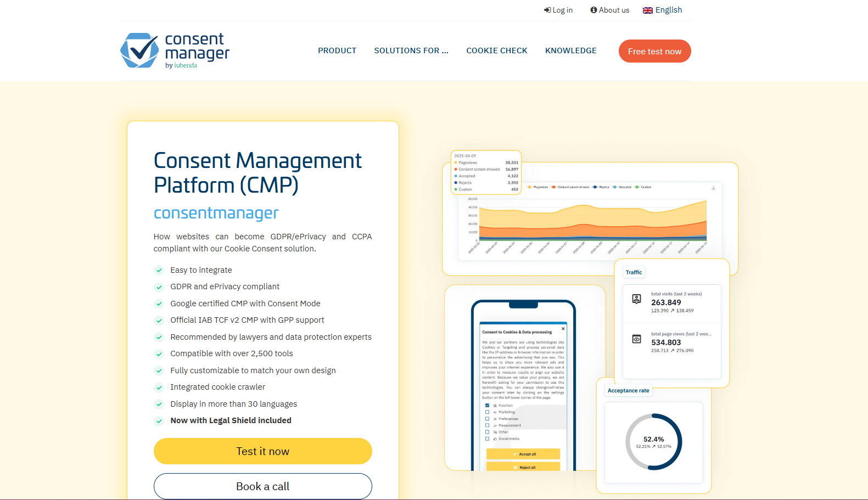The image size is (868, 500).
Task: Click the Consent Management Platform (CMP) heading
Action: pyautogui.click(x=258, y=173)
